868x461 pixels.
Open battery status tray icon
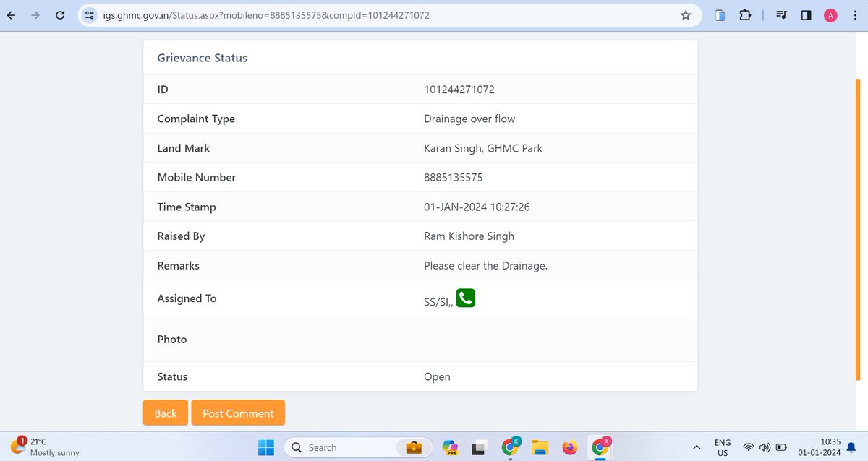[x=781, y=448]
